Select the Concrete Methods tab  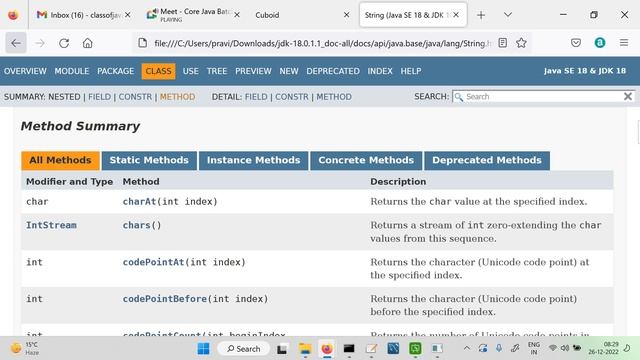366,160
